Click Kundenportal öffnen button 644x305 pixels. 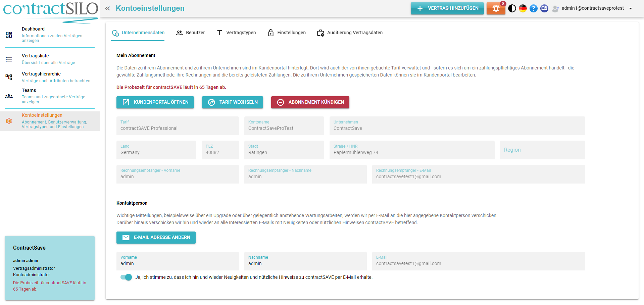pos(155,102)
